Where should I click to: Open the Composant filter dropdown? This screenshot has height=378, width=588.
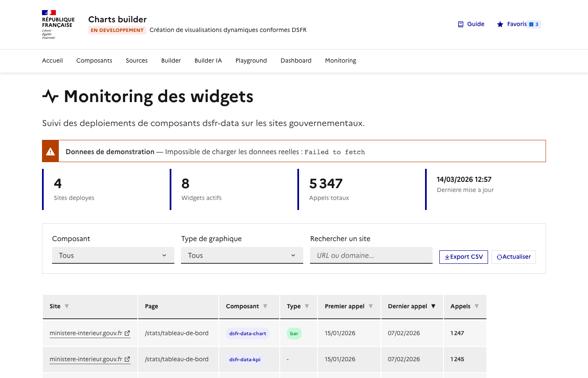(x=113, y=255)
